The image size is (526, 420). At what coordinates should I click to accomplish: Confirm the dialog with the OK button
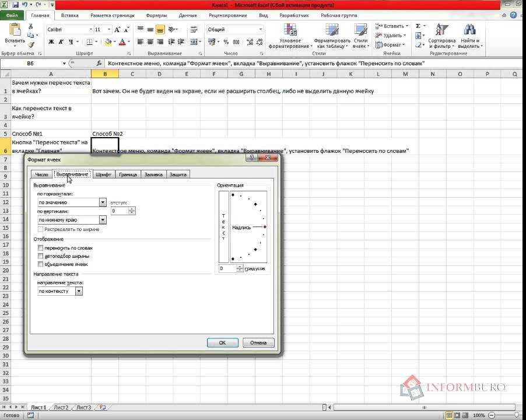coord(223,342)
